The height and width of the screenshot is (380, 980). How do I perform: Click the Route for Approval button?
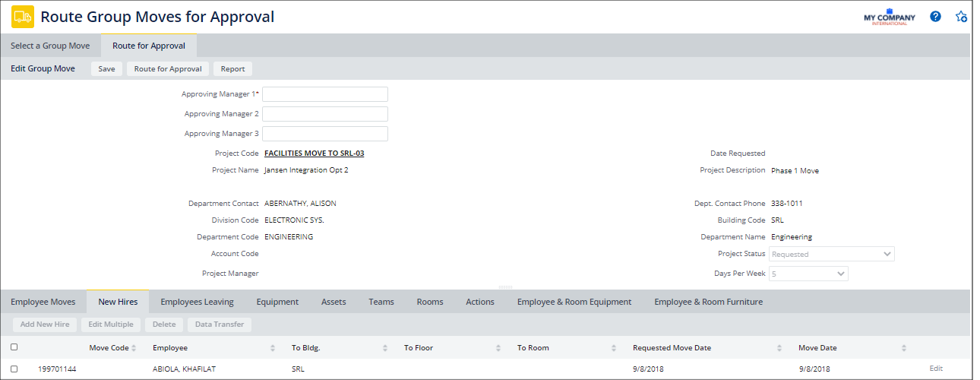click(x=168, y=68)
